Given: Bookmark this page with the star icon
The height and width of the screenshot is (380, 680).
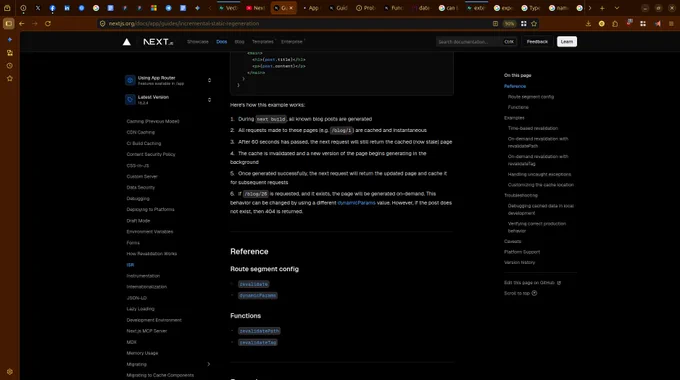Looking at the screenshot, I should point(534,23).
